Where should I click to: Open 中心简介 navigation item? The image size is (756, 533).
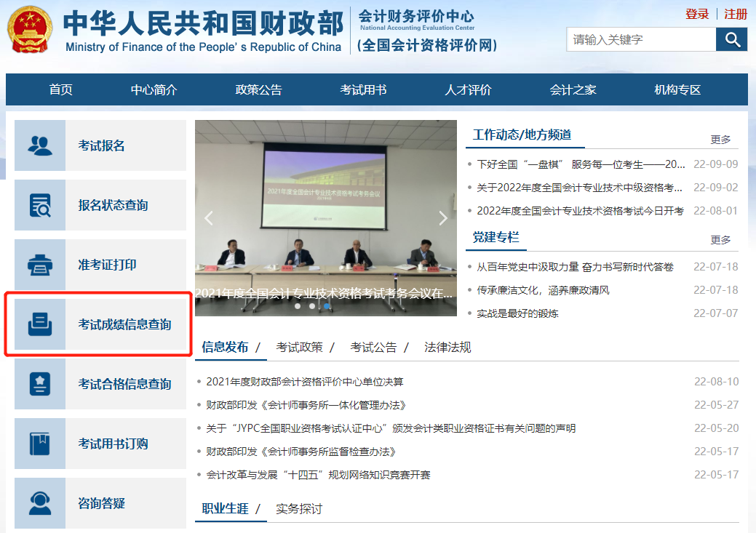pyautogui.click(x=154, y=89)
